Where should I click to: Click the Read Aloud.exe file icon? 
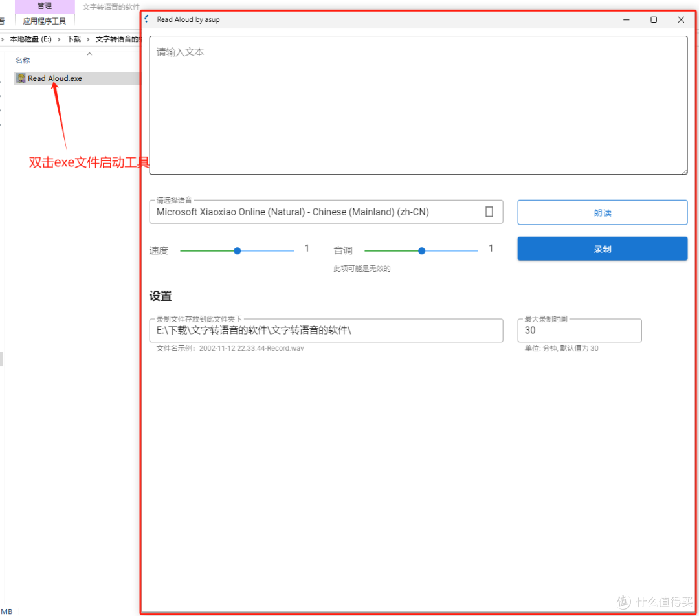(x=21, y=78)
